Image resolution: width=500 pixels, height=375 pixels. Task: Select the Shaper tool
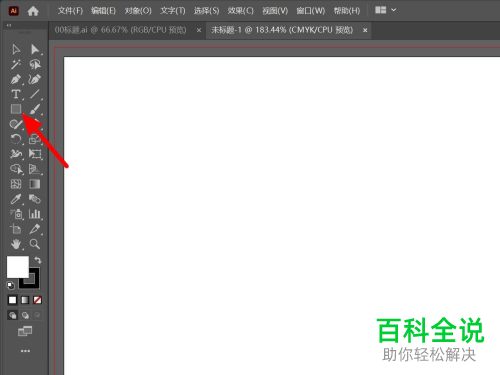tap(16, 124)
